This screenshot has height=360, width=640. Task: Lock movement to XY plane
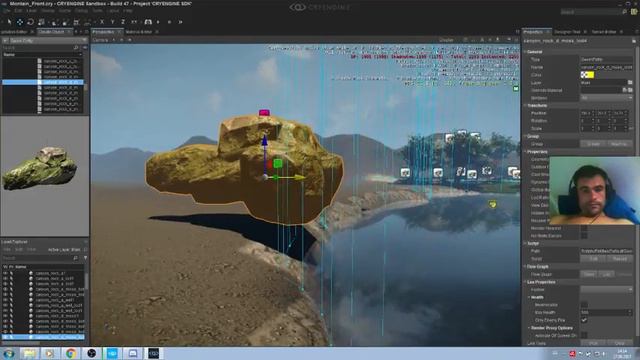134,22
